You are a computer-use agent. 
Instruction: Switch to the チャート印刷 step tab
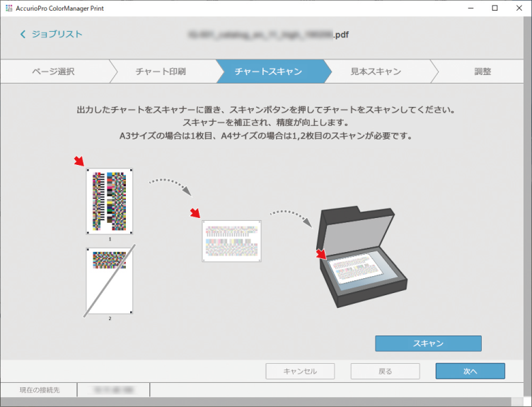(161, 71)
